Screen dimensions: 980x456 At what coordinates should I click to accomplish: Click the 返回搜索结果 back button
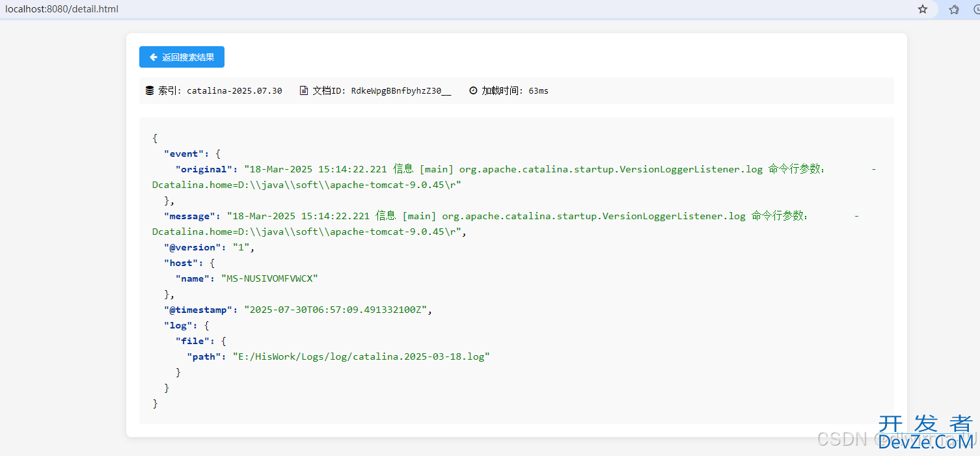tap(182, 57)
